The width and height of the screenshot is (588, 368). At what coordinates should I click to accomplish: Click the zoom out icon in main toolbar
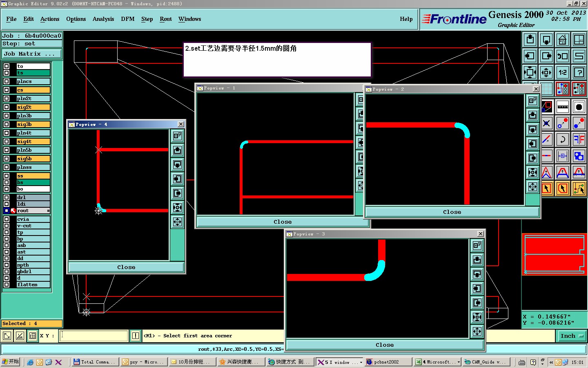(546, 73)
